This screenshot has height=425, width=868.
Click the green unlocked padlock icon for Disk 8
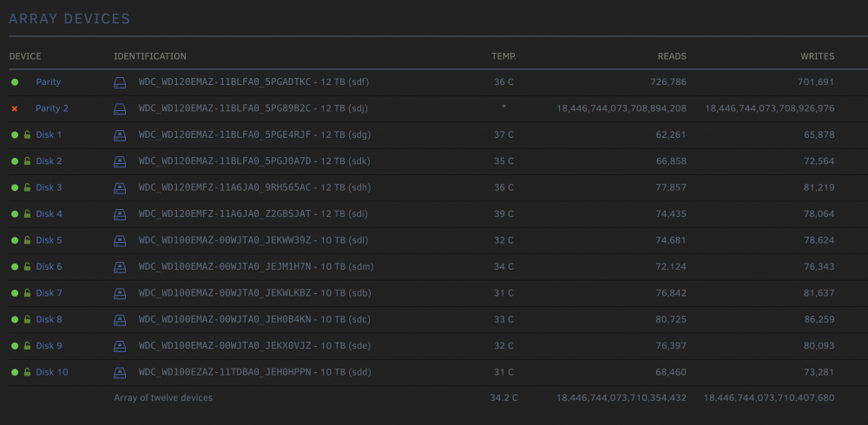(x=27, y=320)
